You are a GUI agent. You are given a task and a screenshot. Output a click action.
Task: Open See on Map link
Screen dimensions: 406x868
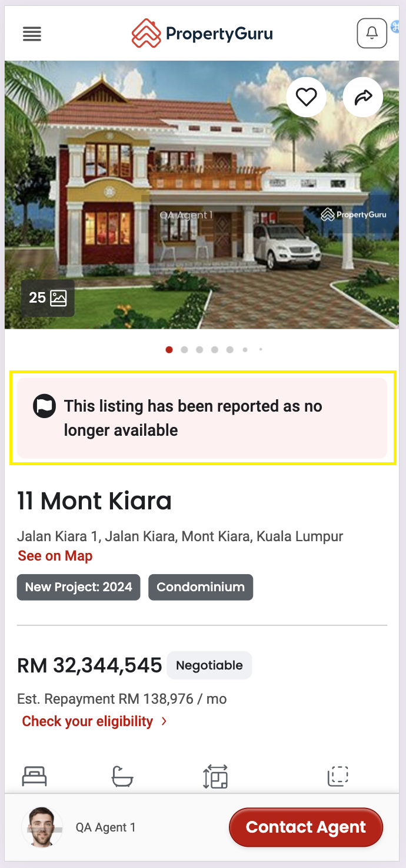coord(55,556)
